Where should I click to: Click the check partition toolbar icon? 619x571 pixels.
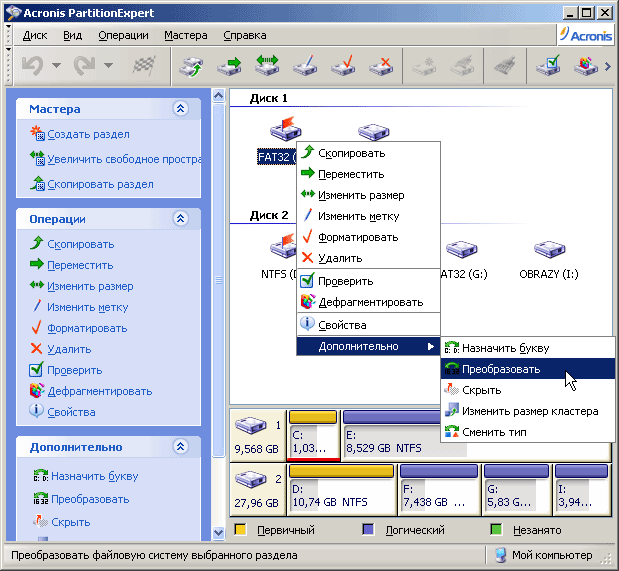pos(548,66)
